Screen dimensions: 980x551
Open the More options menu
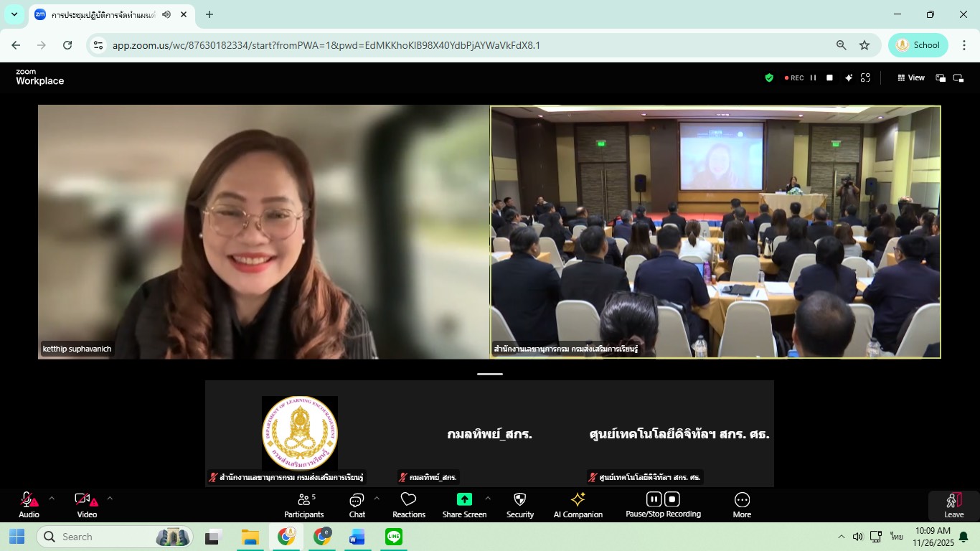(742, 504)
